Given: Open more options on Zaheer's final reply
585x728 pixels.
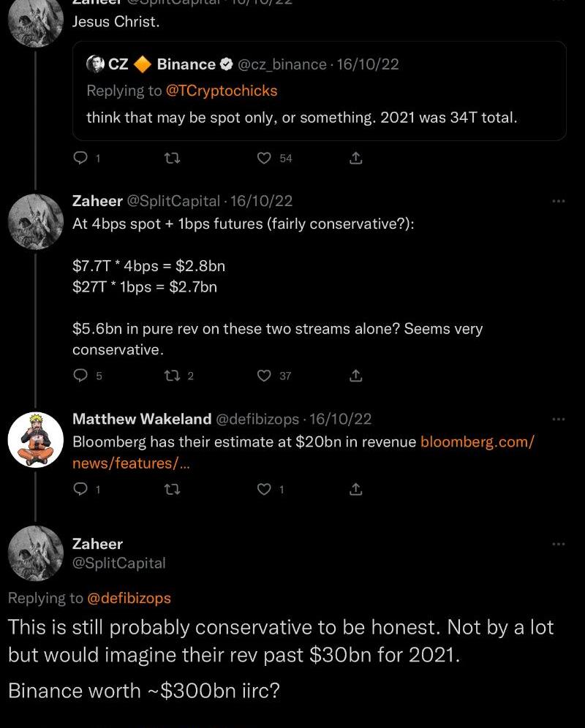Looking at the screenshot, I should (x=559, y=544).
